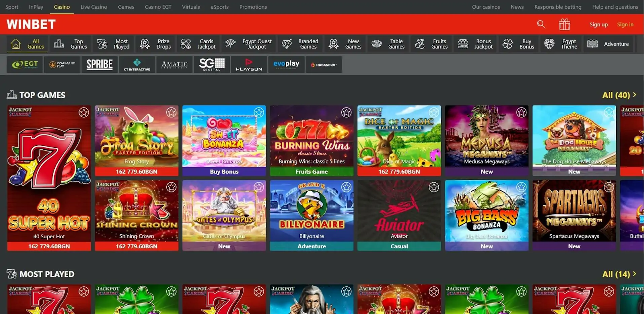Select the Cards Jackpot category
This screenshot has height=314, width=644.
(x=198, y=44)
